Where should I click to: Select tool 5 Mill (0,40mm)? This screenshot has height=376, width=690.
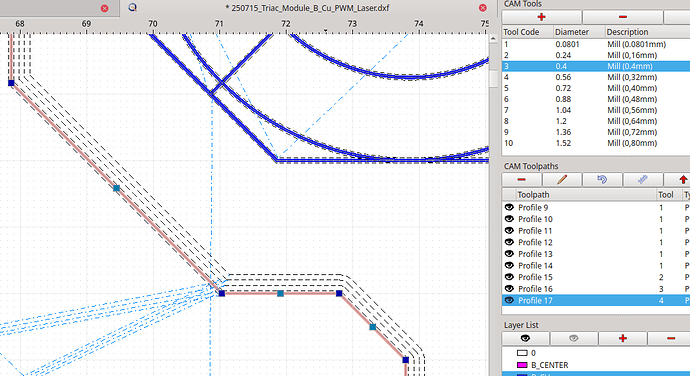coord(596,88)
